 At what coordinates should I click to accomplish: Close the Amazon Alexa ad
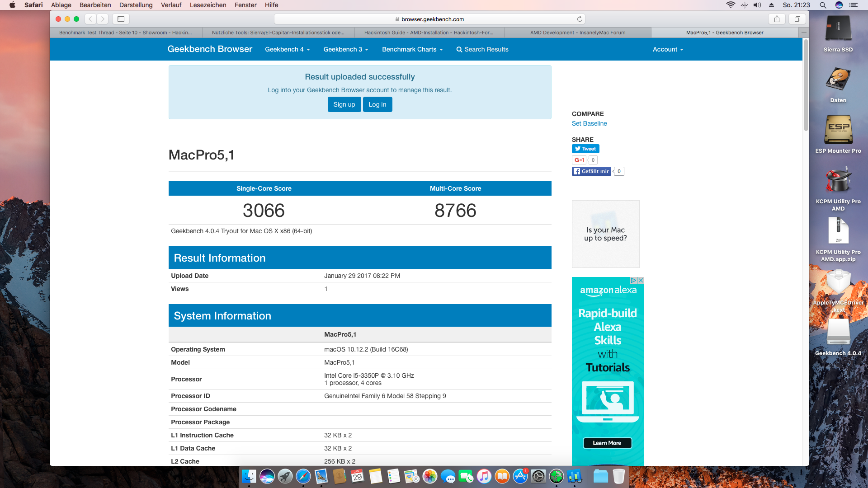[x=641, y=281]
